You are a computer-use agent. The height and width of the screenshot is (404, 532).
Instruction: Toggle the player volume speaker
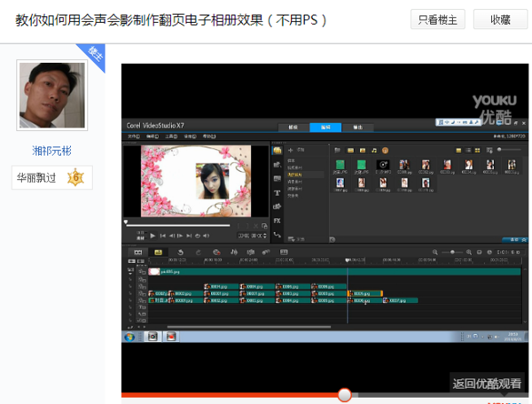click(x=206, y=236)
